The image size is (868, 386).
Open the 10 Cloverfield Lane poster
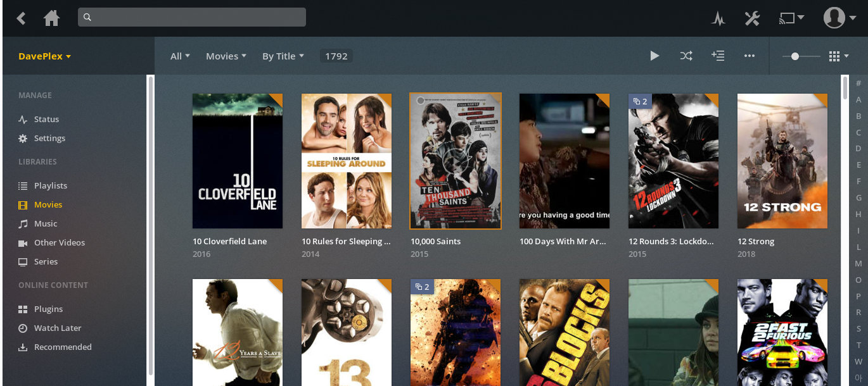(x=238, y=161)
